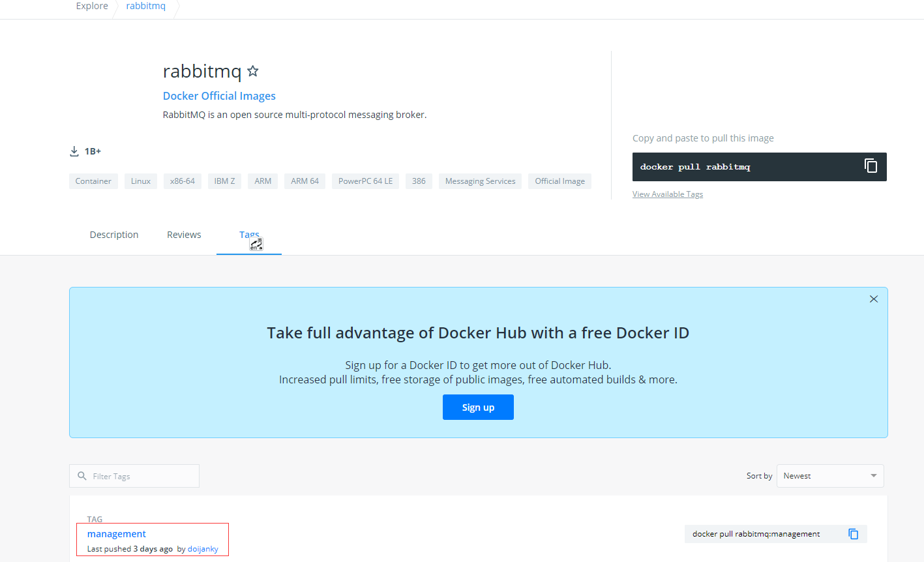Close the Docker ID signup banner
Image resolution: width=924 pixels, height=562 pixels.
[874, 299]
